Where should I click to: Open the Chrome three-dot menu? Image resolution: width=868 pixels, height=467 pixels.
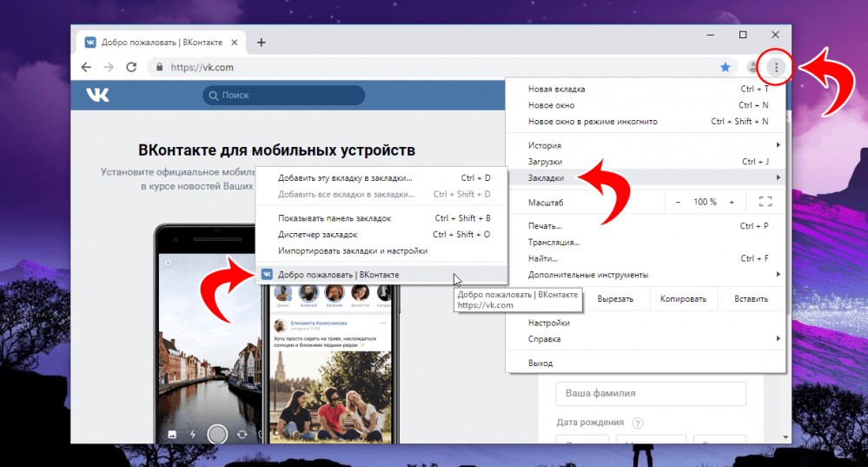click(776, 67)
